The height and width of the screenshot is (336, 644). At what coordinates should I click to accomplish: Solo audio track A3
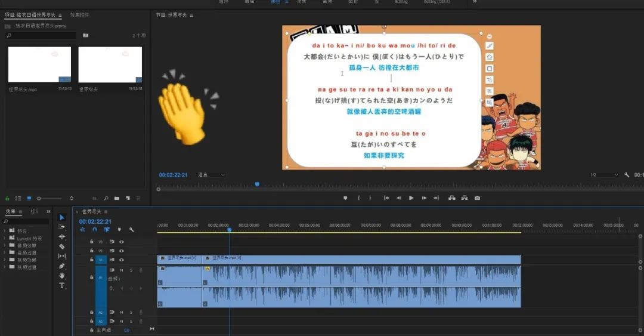tap(131, 321)
